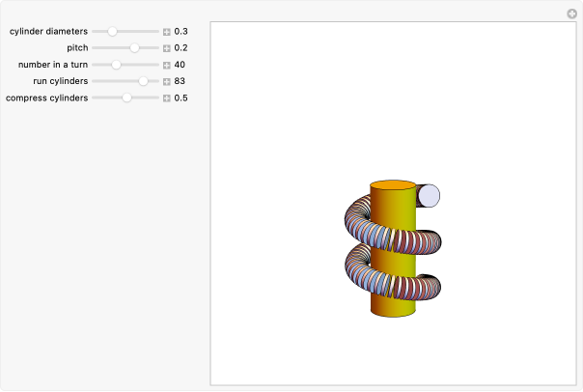
Task: Click the compress cylinders slider handle
Action: click(125, 98)
